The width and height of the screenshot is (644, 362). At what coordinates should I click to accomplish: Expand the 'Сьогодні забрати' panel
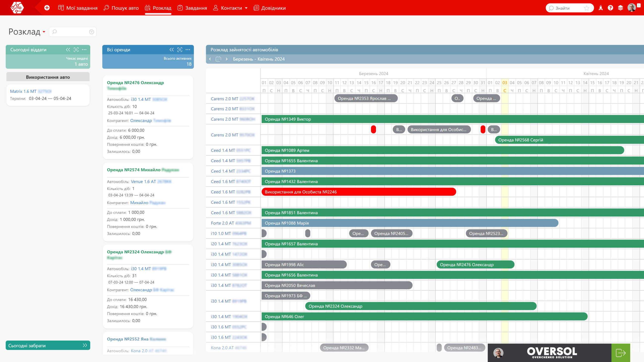[x=85, y=345]
